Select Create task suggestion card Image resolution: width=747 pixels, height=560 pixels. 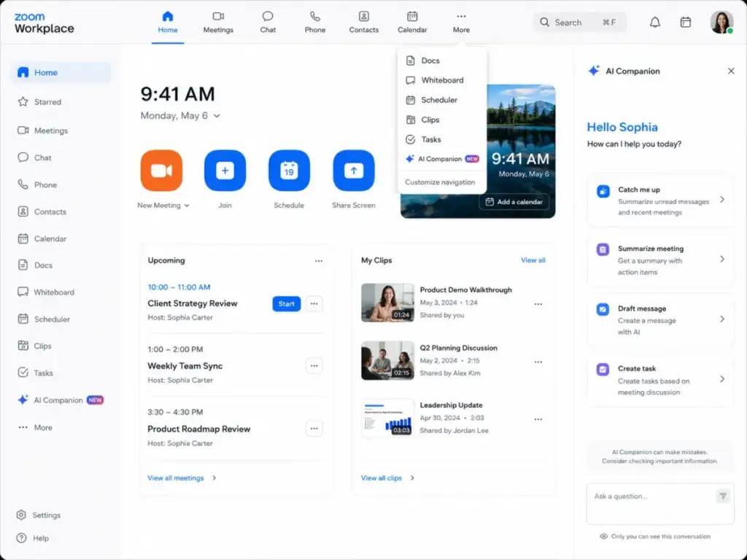pyautogui.click(x=660, y=380)
